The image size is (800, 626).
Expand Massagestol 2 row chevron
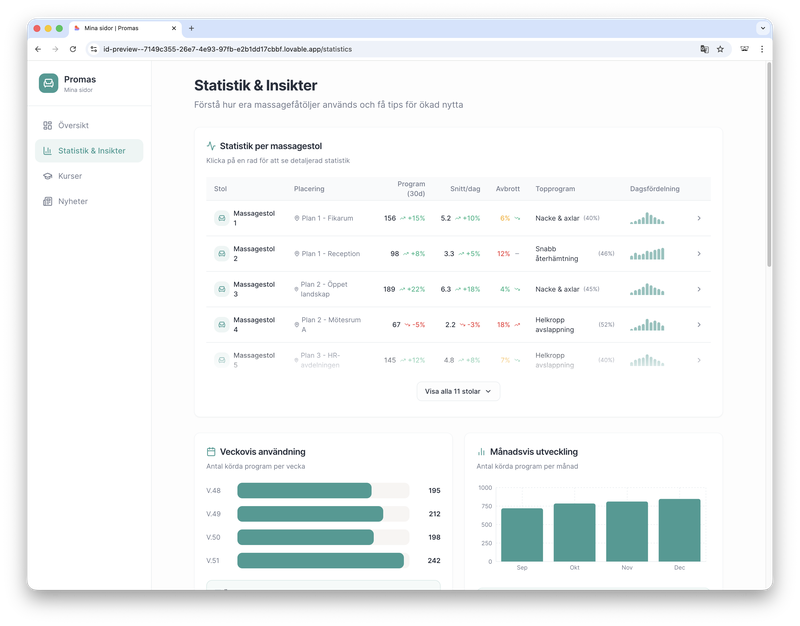[x=699, y=254]
